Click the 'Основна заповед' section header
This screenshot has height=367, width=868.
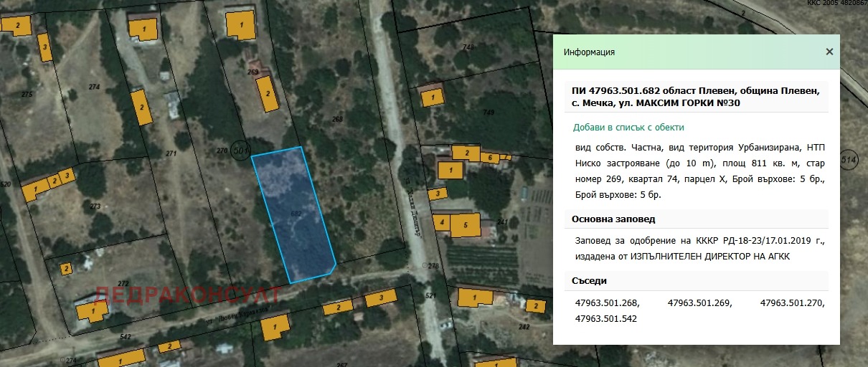(613, 219)
